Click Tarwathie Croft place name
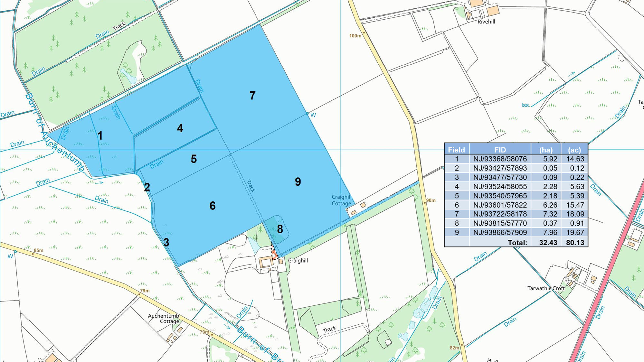 coord(546,288)
